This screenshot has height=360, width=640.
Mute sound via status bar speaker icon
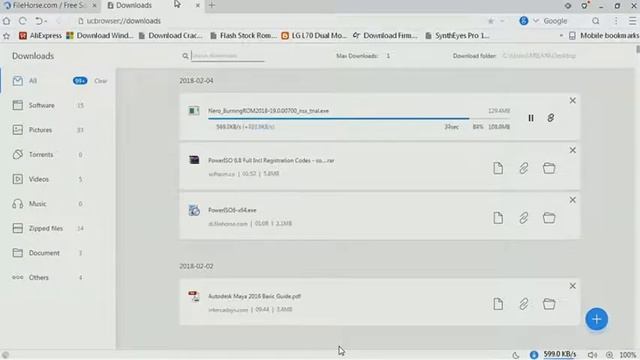[x=592, y=355]
